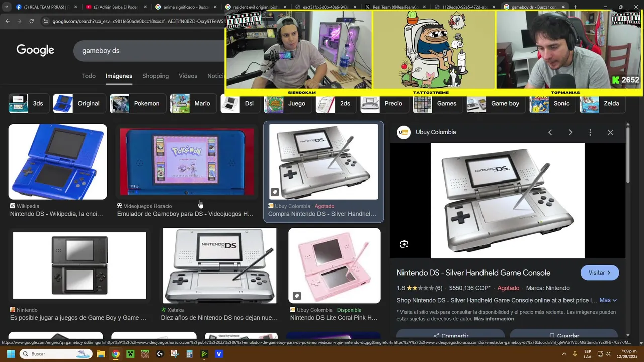The width and height of the screenshot is (644, 362).
Task: Switch to the resident evil origian tab
Action: click(x=255, y=7)
